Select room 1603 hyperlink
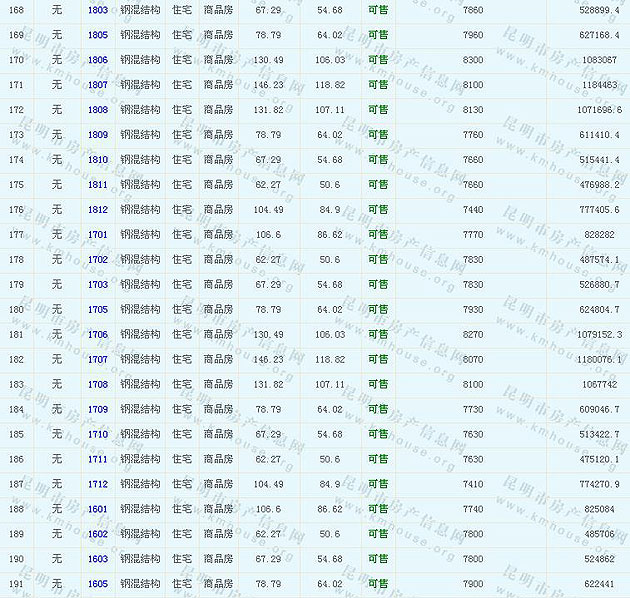Image resolution: width=630 pixels, height=598 pixels. [97, 560]
